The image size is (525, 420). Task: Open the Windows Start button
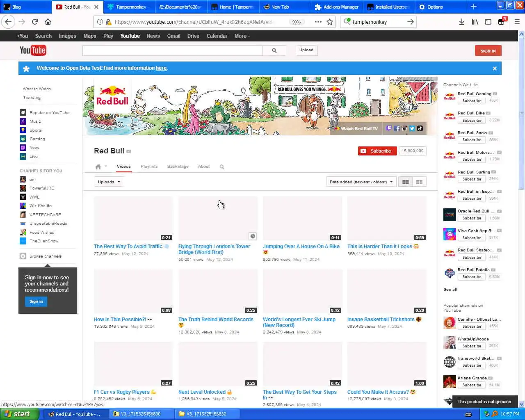(x=19, y=414)
